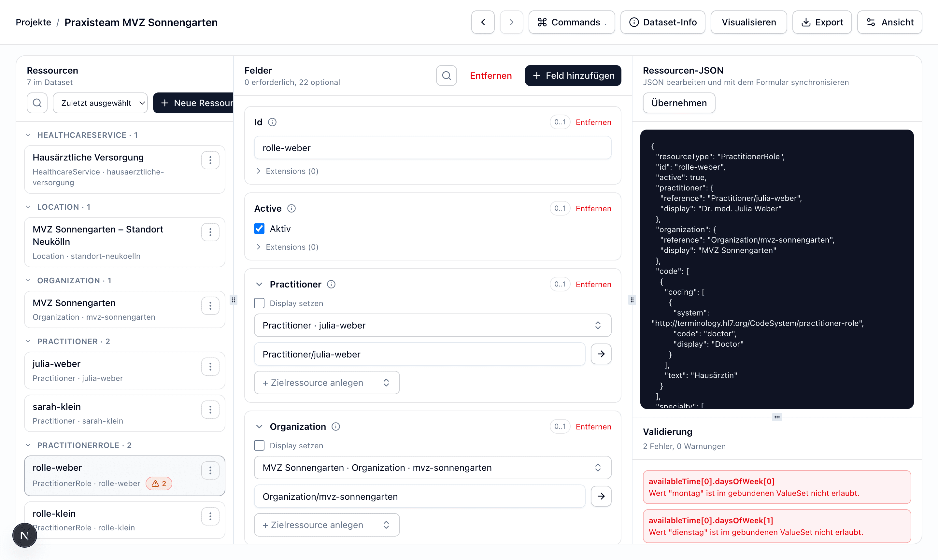
Task: Remove the Practitioner field
Action: [593, 285]
